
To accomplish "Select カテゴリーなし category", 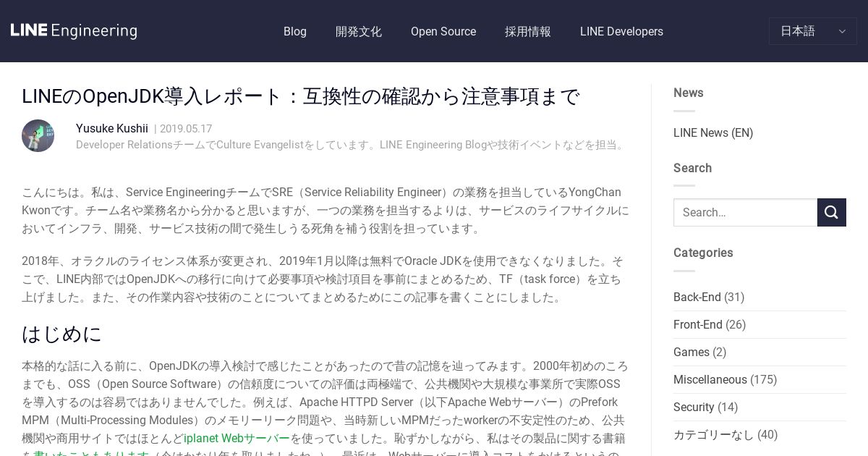I will 714,434.
